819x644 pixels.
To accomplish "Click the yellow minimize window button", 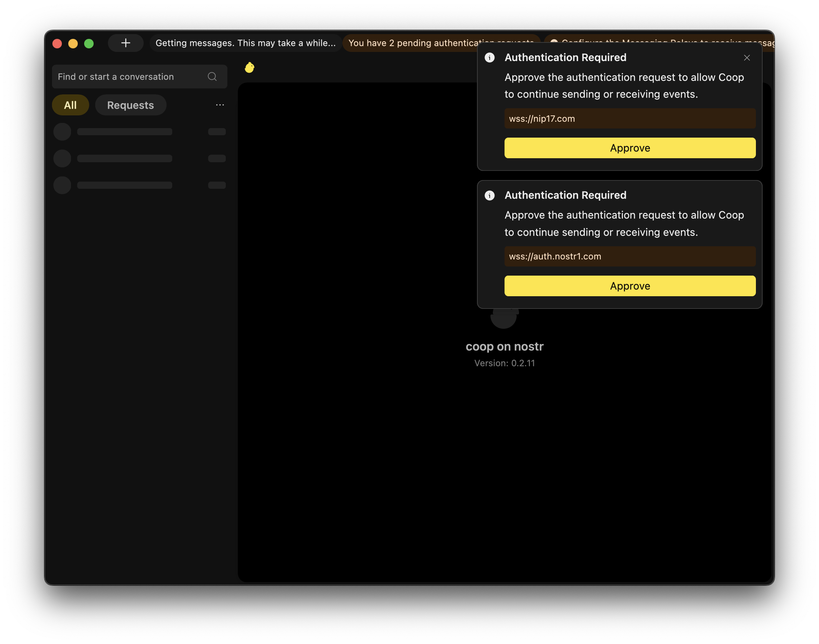I will [x=73, y=43].
